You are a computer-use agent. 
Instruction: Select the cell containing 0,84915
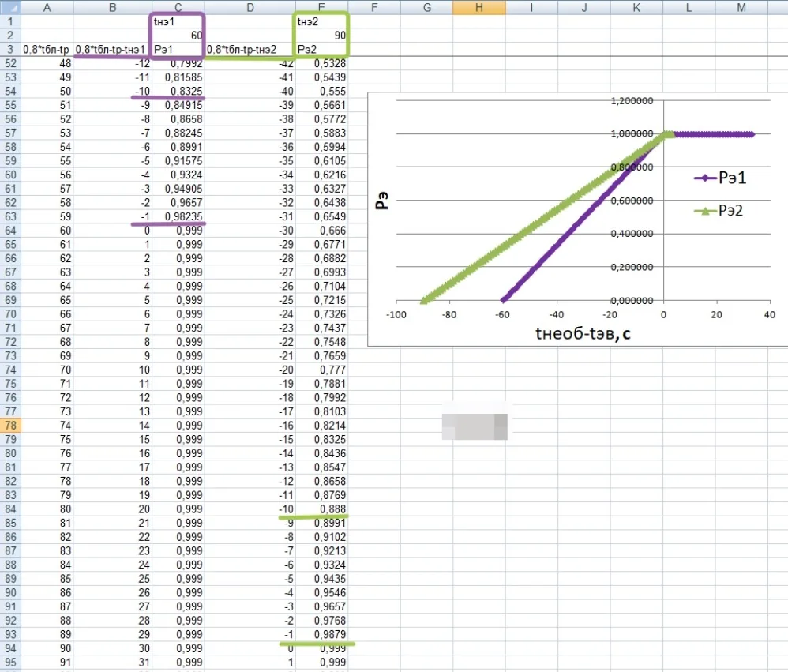(178, 105)
